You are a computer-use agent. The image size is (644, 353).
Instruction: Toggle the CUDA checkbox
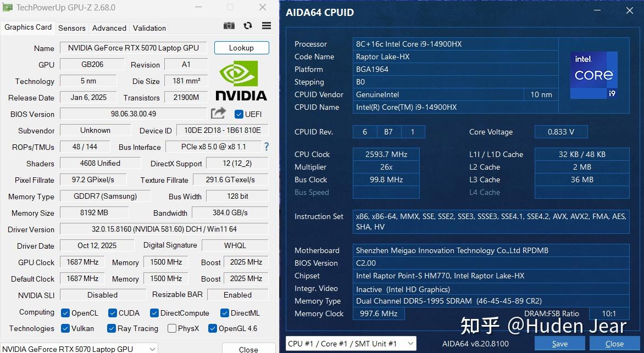tap(113, 313)
